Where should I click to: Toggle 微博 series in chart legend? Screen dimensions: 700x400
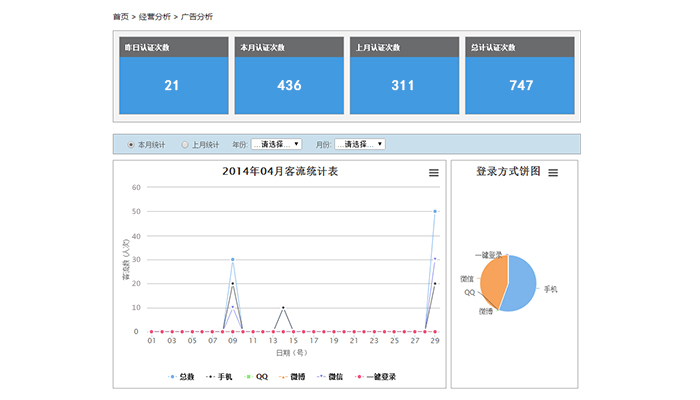coord(292,377)
